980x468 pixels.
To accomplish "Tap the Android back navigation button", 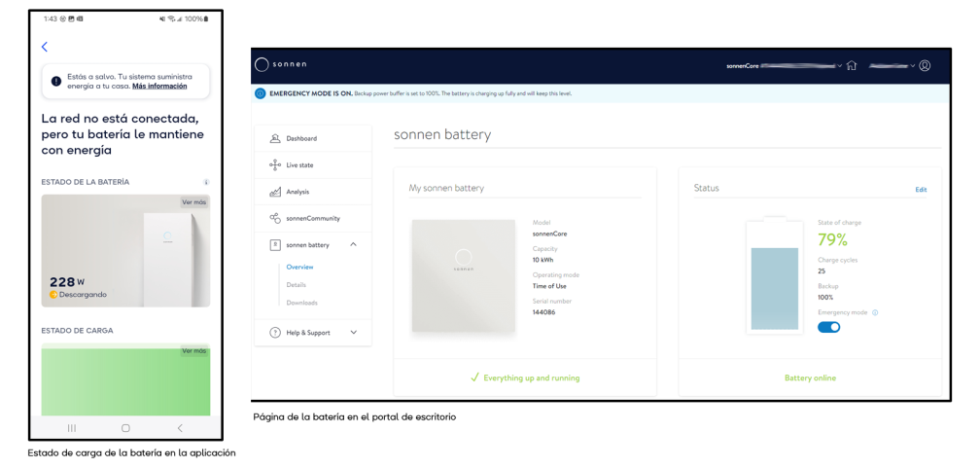I will coord(180,428).
